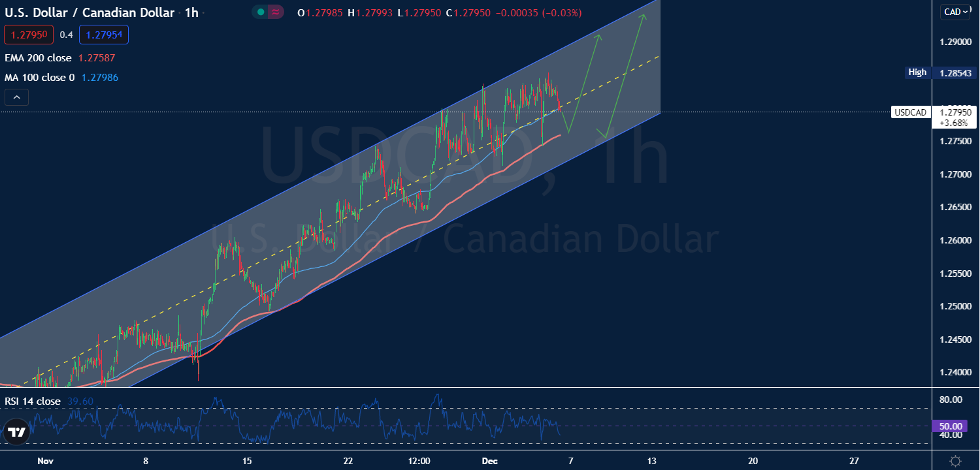This screenshot has height=470, width=980.
Task: Select the RSI 14 close indicator legend
Action: point(33,401)
